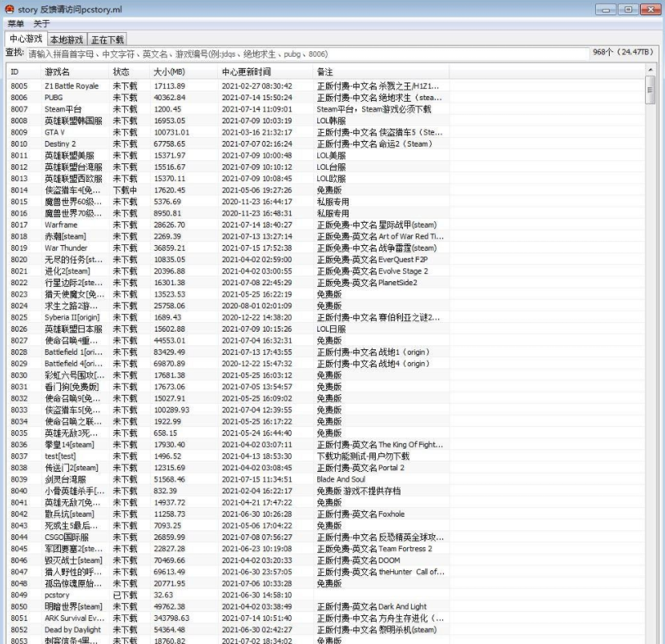Open the 菜单 menu
The image size is (665, 644).
14,24
